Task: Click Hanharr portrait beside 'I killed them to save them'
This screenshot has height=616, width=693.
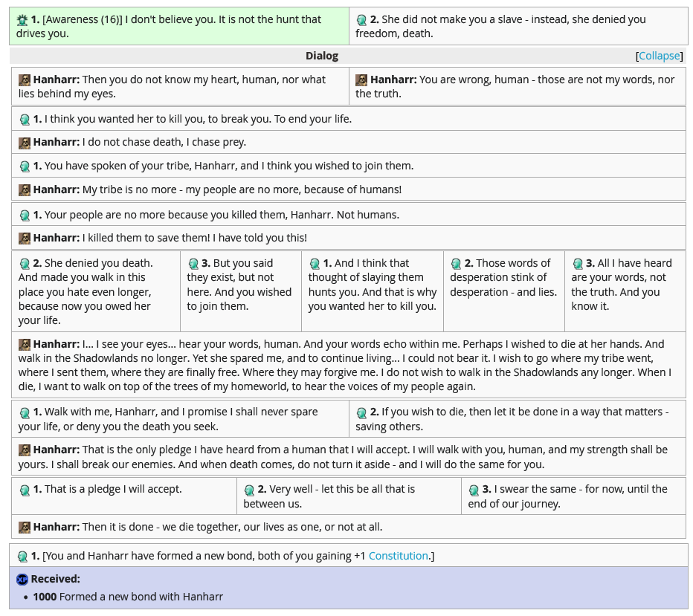Action: coord(25,238)
